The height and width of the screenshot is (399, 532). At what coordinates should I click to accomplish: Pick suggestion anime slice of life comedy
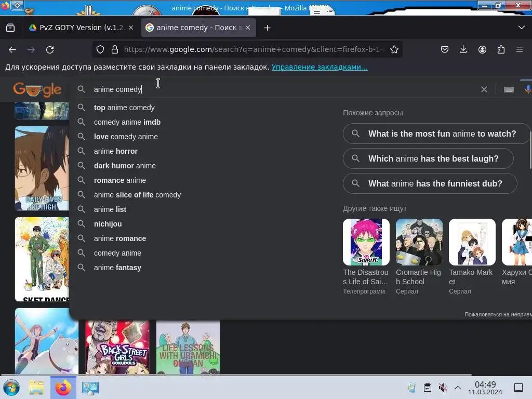[x=137, y=195]
